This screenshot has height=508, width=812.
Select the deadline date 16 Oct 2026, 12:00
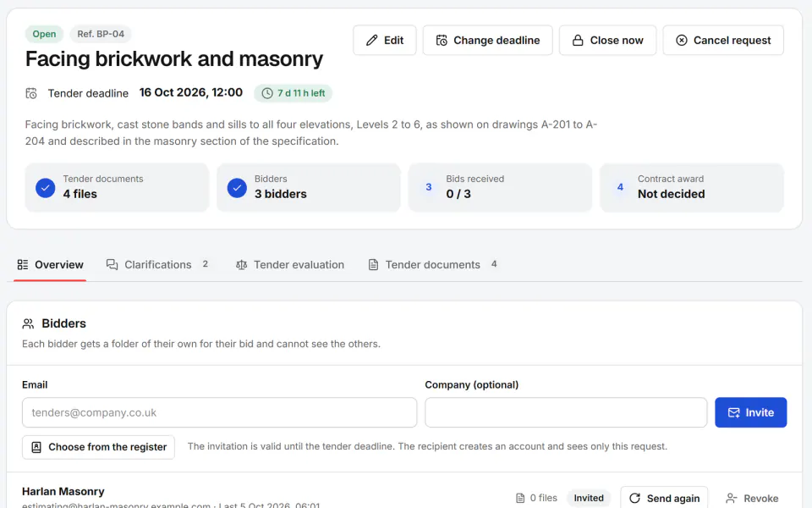(x=191, y=93)
